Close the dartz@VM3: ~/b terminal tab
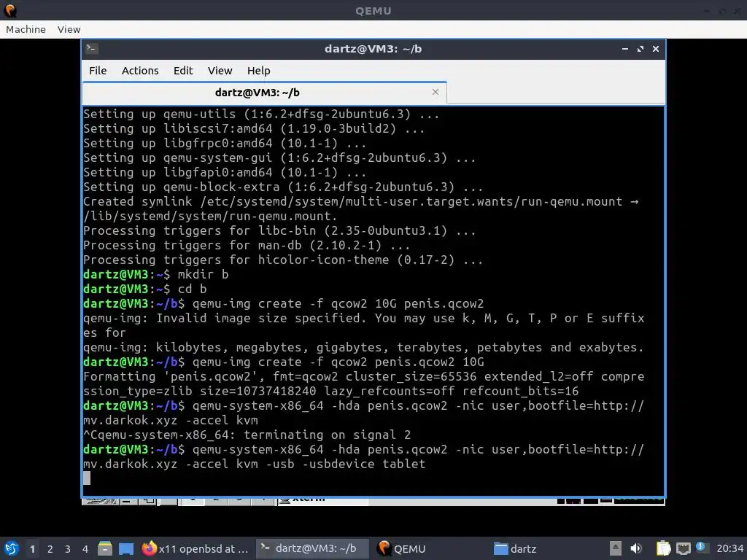 [x=435, y=92]
